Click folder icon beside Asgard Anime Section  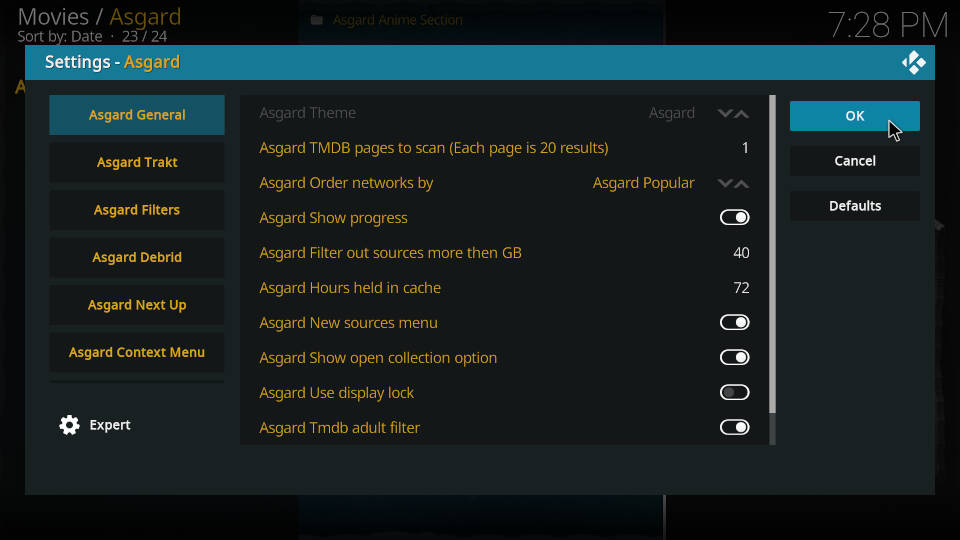pos(317,20)
